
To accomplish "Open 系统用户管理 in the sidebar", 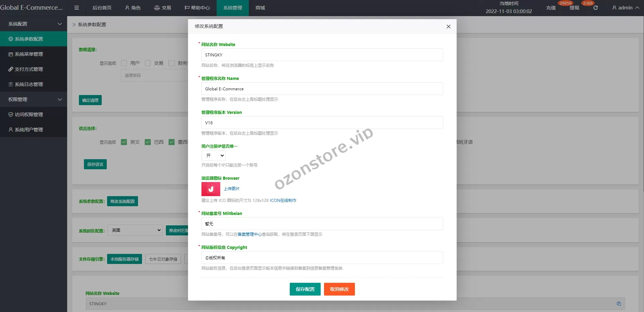I will (x=29, y=130).
